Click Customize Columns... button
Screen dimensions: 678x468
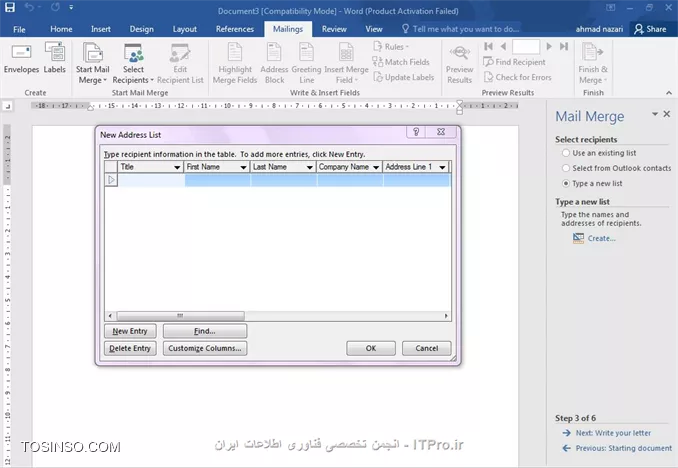click(x=205, y=348)
